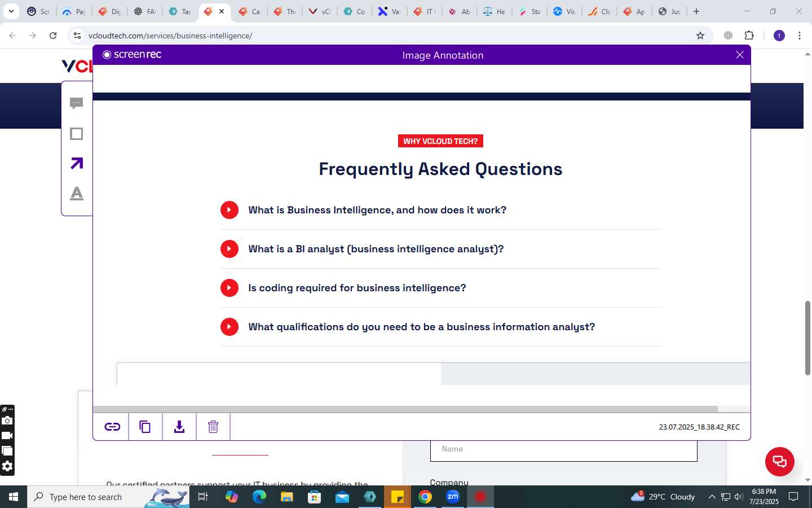Image resolution: width=812 pixels, height=508 pixels.
Task: Switch to the 'FA' tab
Action: (145, 11)
